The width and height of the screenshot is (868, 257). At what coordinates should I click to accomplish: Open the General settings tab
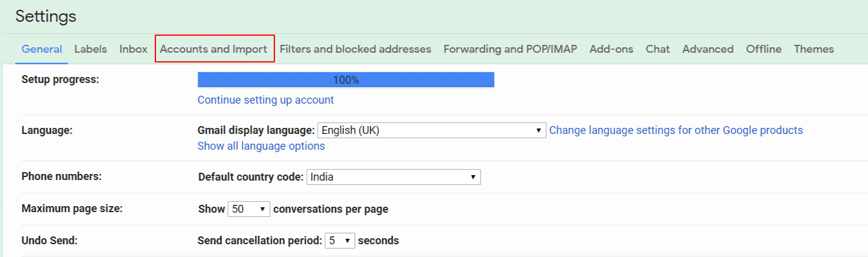(x=41, y=49)
